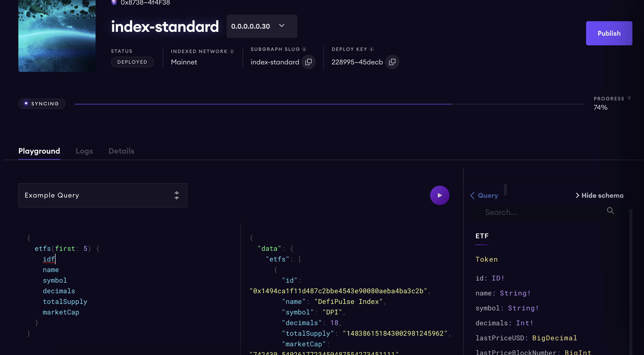The width and height of the screenshot is (644, 355).
Task: Go back to Query in schema panel
Action: [484, 195]
